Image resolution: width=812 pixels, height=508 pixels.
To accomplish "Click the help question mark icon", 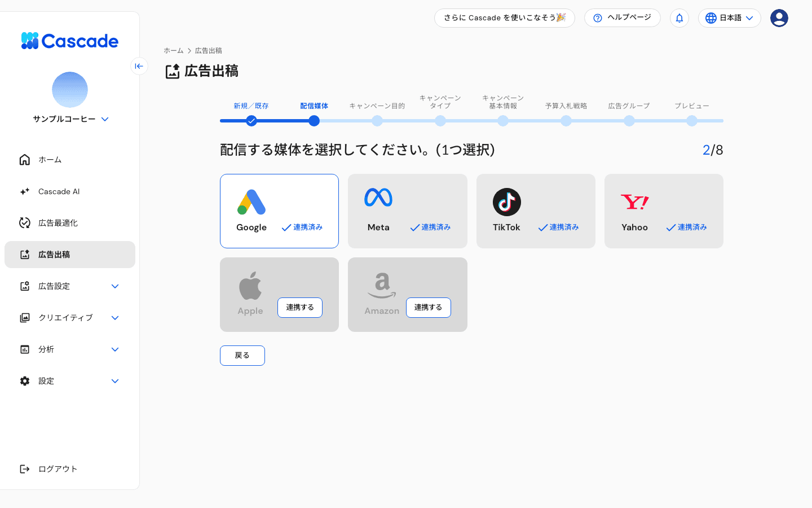I will 598,18.
